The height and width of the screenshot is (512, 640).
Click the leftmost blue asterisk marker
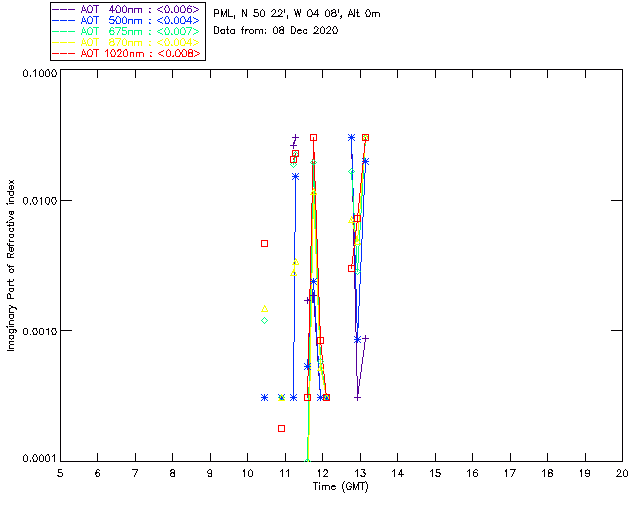[x=264, y=398]
